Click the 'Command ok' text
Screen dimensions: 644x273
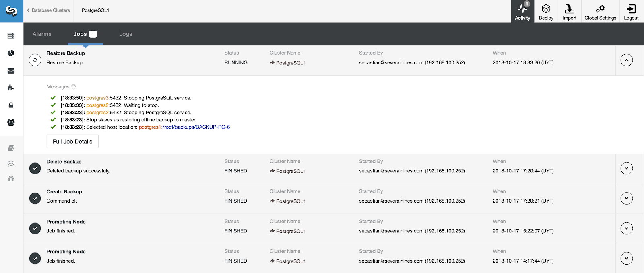62,201
